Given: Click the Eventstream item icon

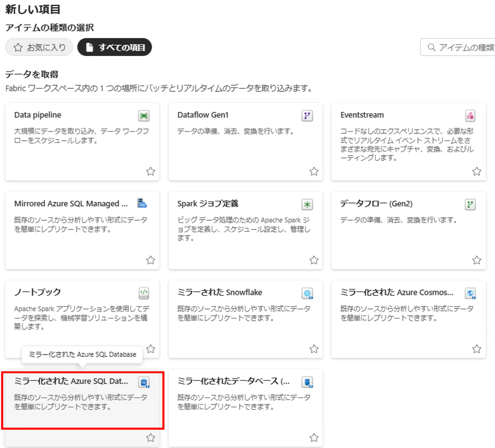Looking at the screenshot, I should click(x=470, y=116).
